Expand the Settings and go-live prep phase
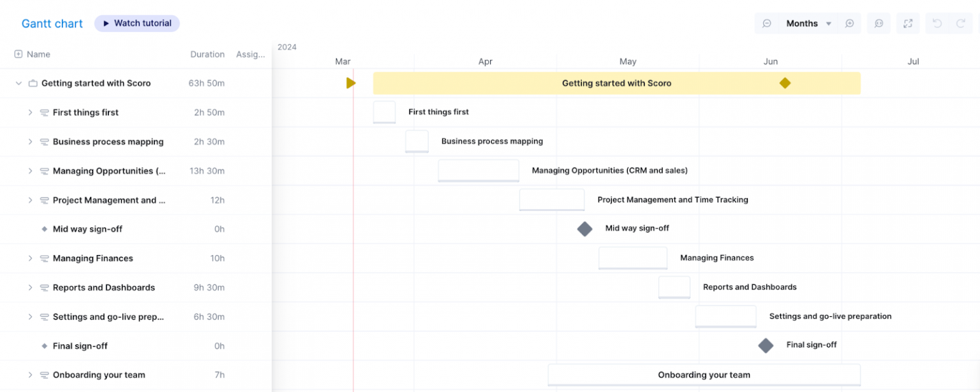Screen dimensions: 980x392 (30, 317)
